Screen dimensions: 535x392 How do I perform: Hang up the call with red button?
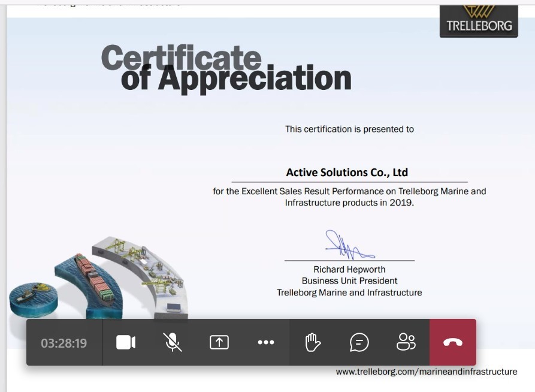(x=453, y=342)
